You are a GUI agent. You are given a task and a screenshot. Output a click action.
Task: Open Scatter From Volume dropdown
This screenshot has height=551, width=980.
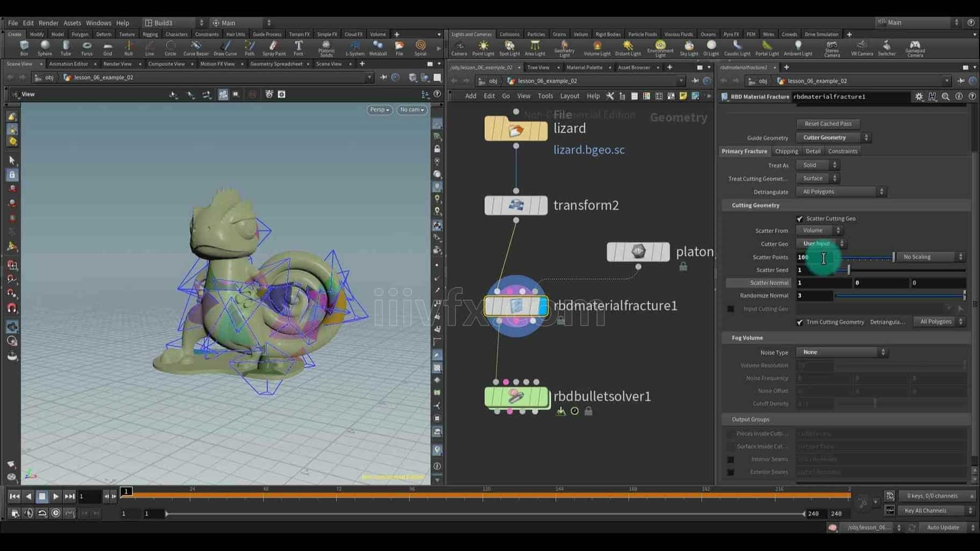click(x=819, y=230)
